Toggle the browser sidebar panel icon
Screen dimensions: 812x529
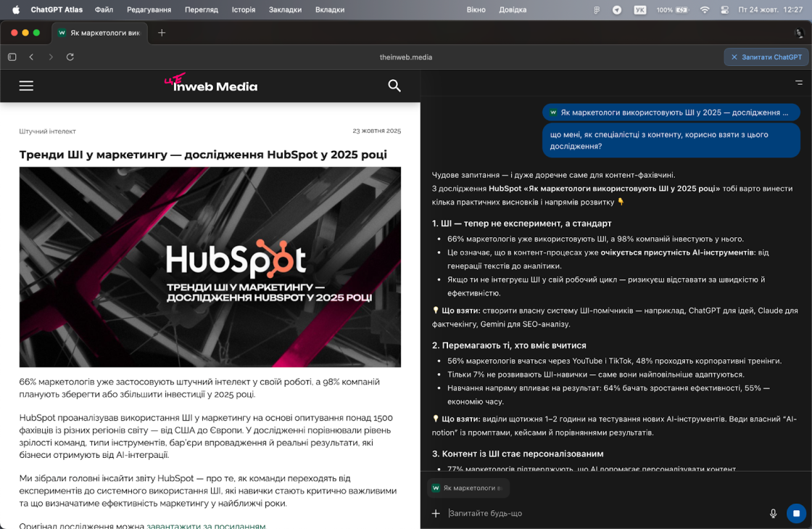coord(12,57)
